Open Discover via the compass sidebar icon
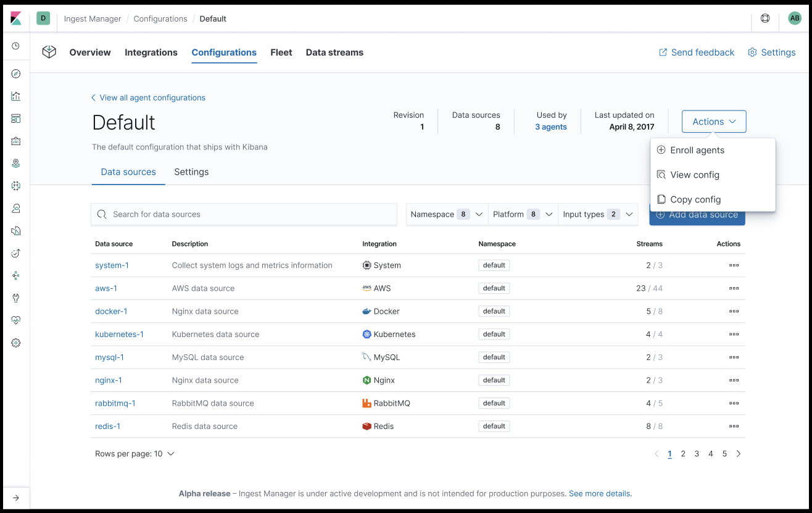The width and height of the screenshot is (812, 513). coord(15,73)
